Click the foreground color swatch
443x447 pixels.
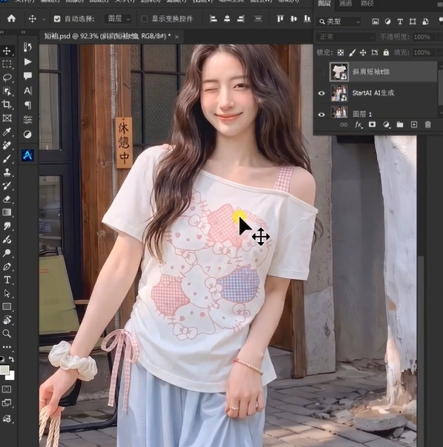coord(4,370)
